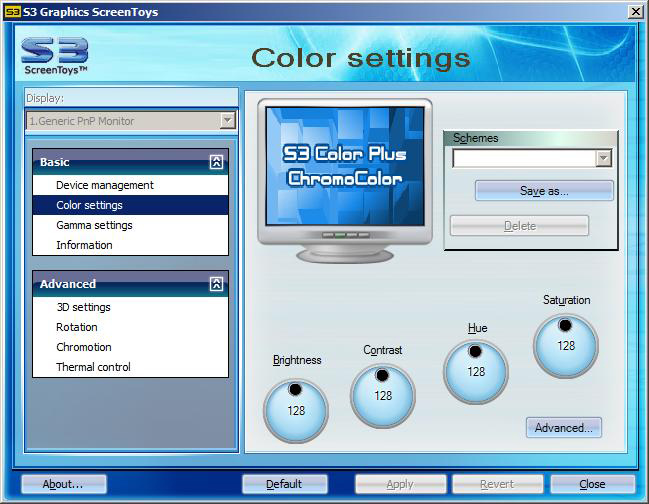The width and height of the screenshot is (649, 504).
Task: Open the Information page
Action: click(x=84, y=245)
